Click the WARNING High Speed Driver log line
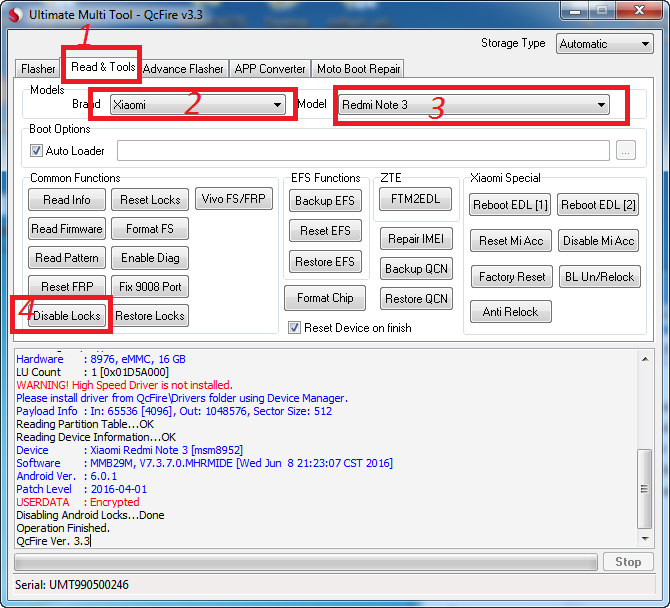Screen dimensions: 670x608 coord(124,385)
